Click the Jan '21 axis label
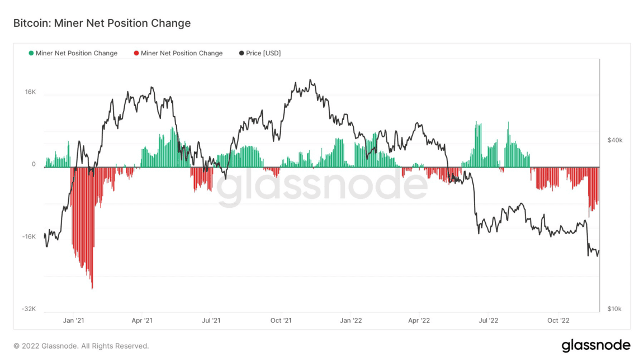The height and width of the screenshot is (362, 644). (73, 320)
